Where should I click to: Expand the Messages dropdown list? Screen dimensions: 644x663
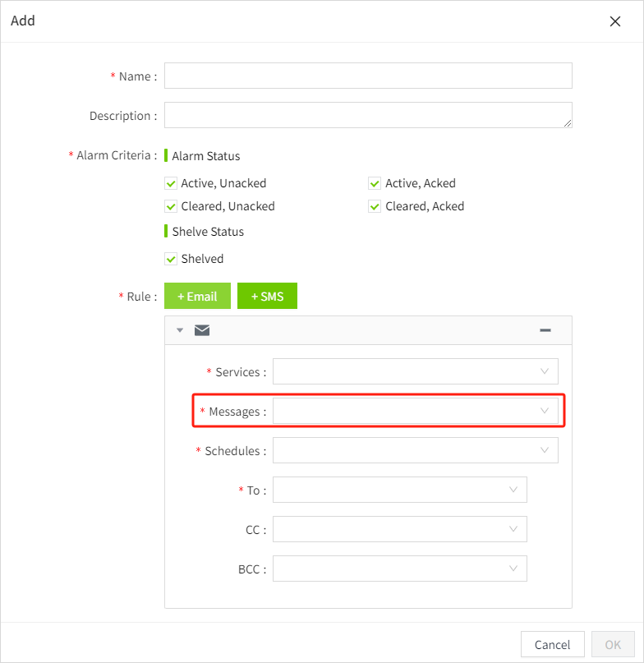point(415,411)
